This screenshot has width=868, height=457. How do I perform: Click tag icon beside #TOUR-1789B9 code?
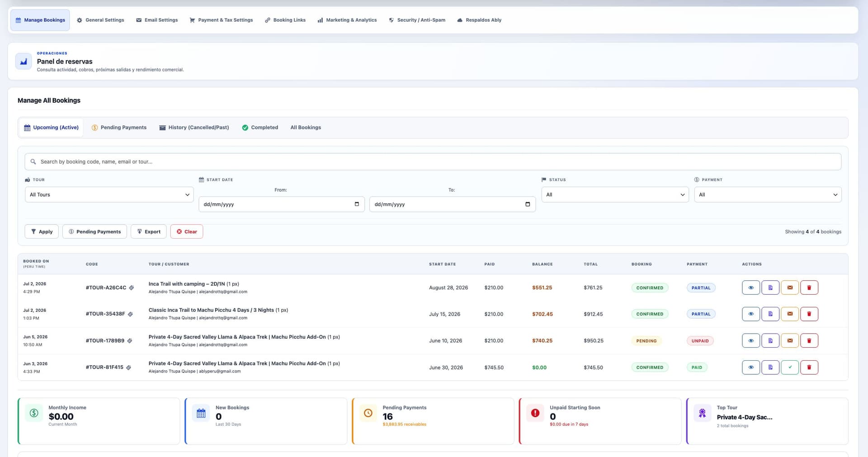130,341
